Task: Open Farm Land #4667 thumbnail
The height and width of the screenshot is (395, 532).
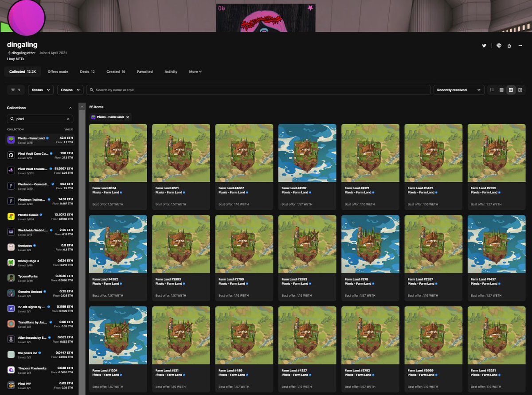Action: (x=244, y=153)
